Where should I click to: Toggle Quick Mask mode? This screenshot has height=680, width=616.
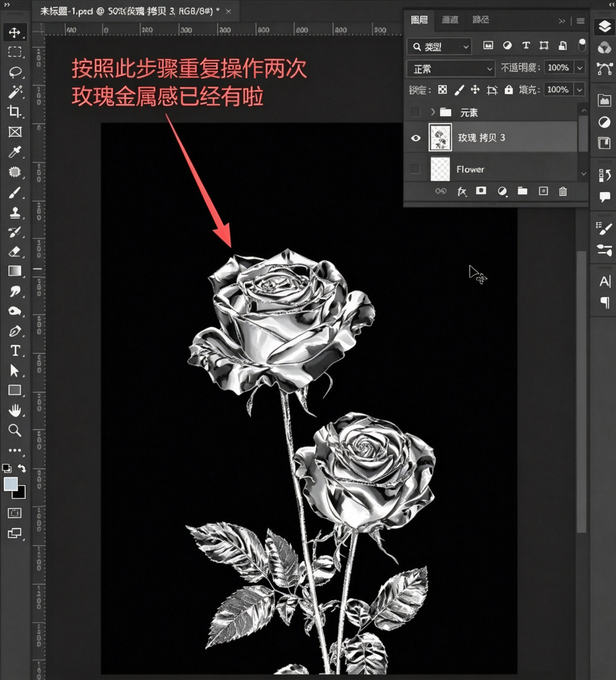click(15, 513)
